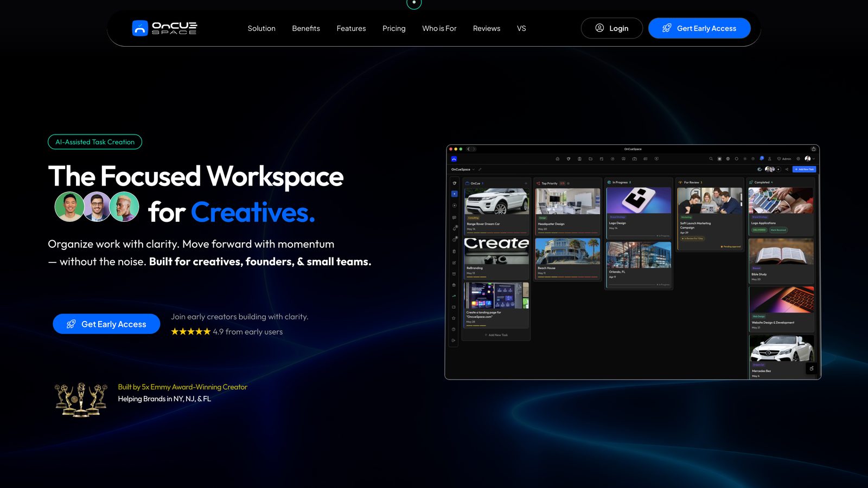The height and width of the screenshot is (488, 868).
Task: Select Who is For in the navbar
Action: [x=439, y=28]
